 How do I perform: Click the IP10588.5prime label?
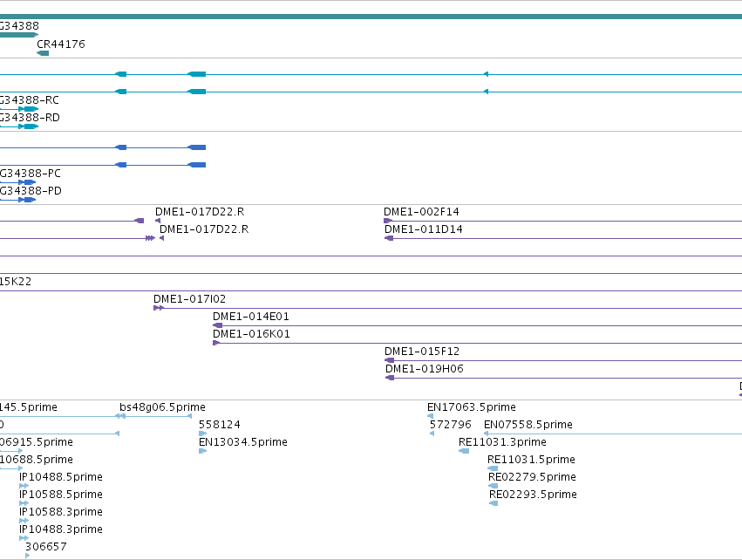(x=60, y=495)
